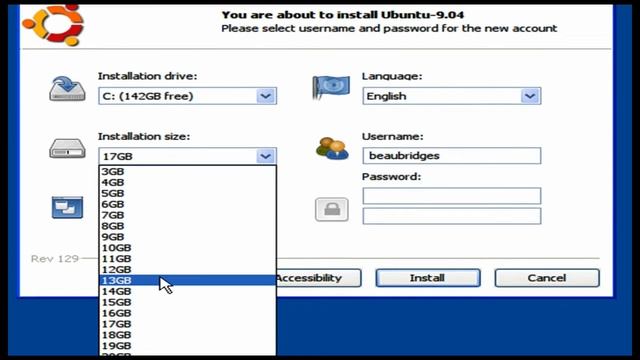Choose 7GB installation size

point(187,215)
